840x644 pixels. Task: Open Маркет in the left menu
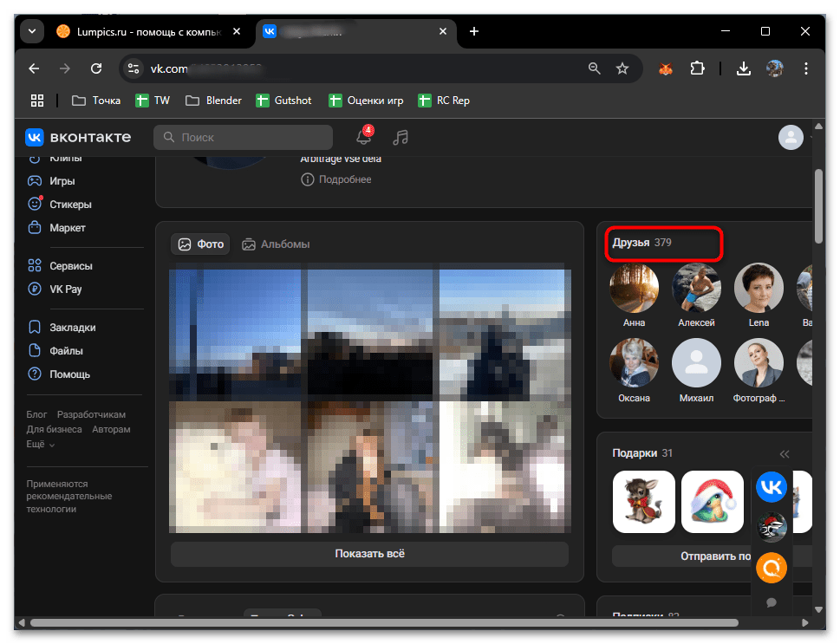tap(56, 228)
